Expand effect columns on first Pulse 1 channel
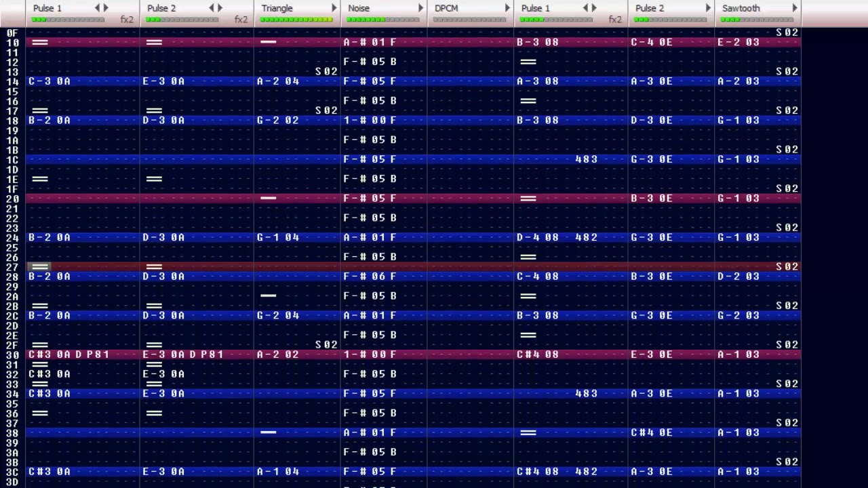This screenshot has height=488, width=868. pyautogui.click(x=105, y=8)
